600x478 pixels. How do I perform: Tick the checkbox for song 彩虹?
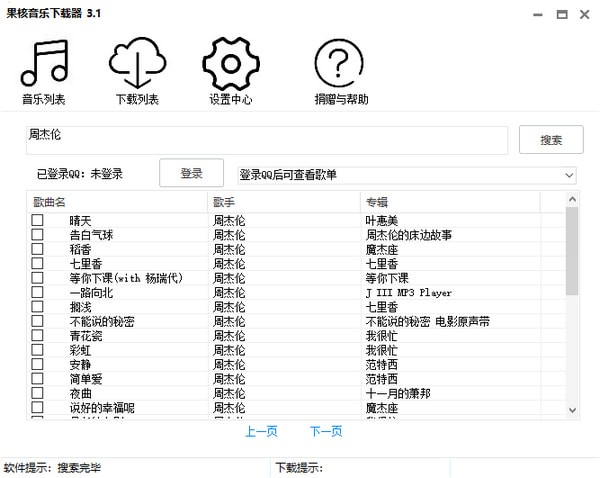point(37,350)
